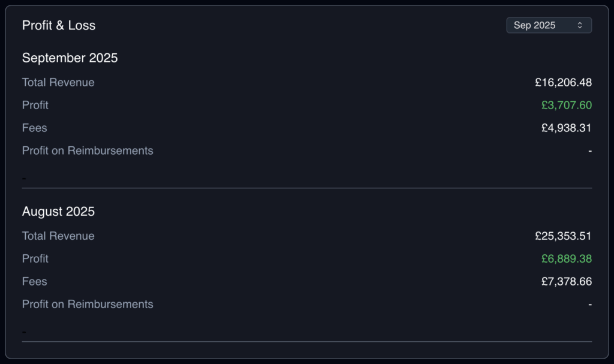Click the Profit label under August 2025
This screenshot has width=614, height=364.
35,259
